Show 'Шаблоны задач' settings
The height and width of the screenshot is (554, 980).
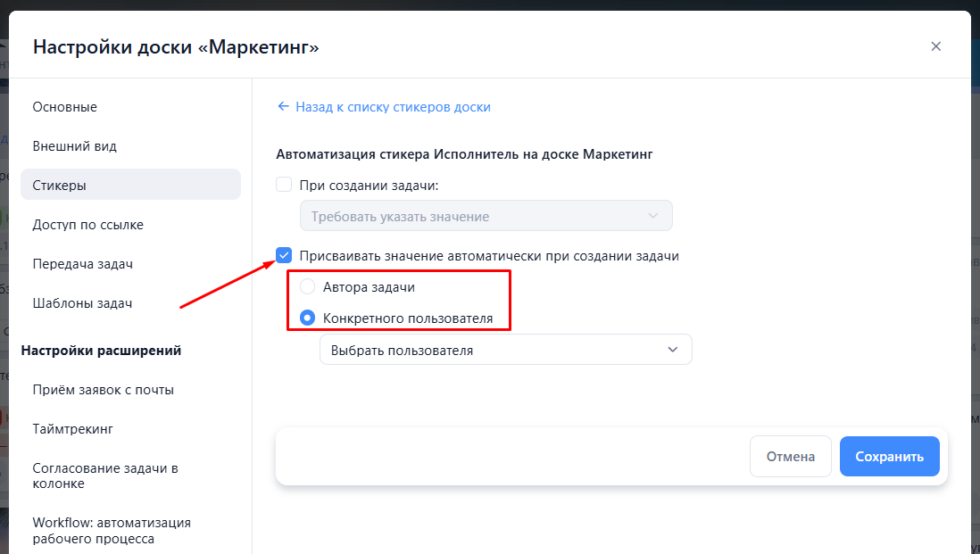[x=130, y=303]
